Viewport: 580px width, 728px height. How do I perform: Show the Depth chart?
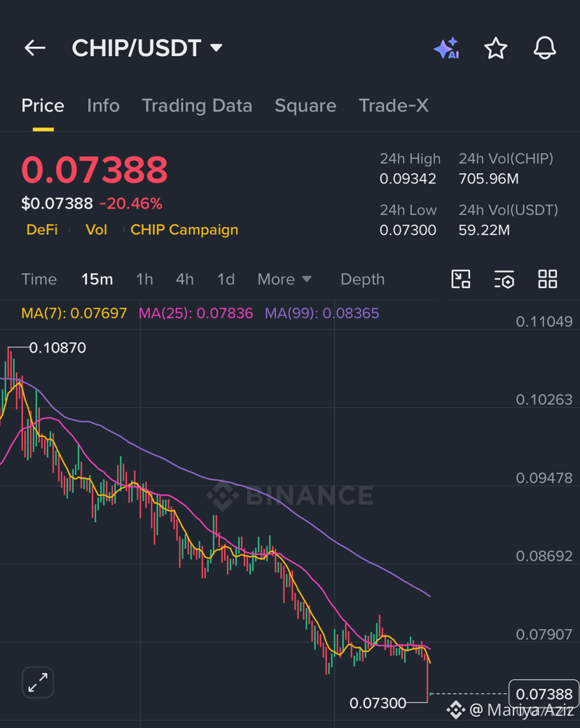pyautogui.click(x=362, y=279)
